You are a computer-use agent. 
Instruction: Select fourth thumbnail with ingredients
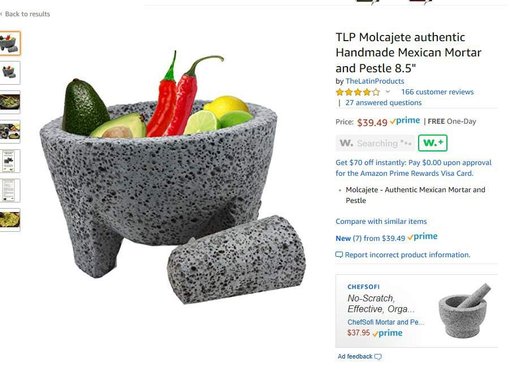[x=10, y=131]
